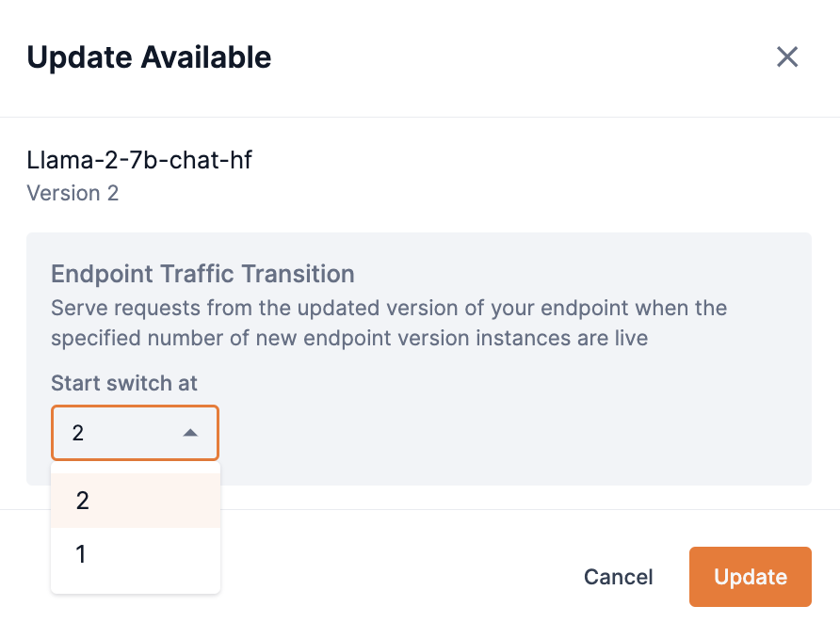Viewport: 840px width, 638px height.
Task: Click the Update Available dialog title
Action: [148, 56]
